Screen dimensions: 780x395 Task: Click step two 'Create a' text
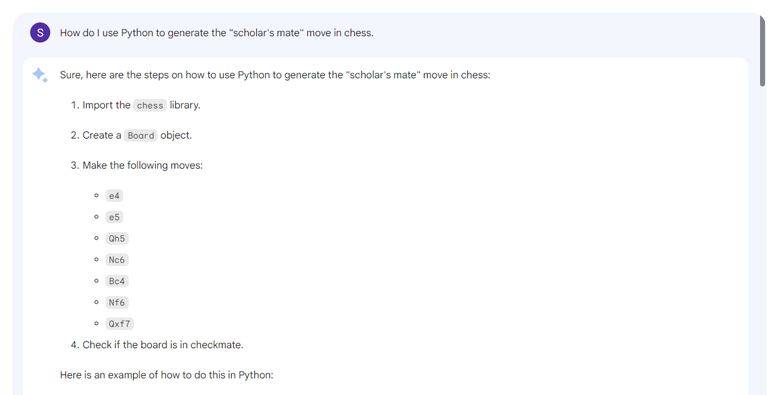coord(101,135)
